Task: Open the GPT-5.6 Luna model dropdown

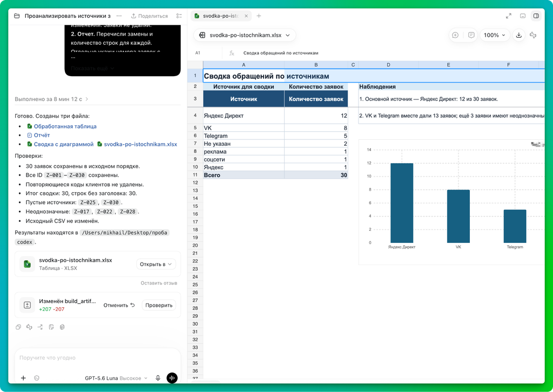Action: click(x=116, y=379)
